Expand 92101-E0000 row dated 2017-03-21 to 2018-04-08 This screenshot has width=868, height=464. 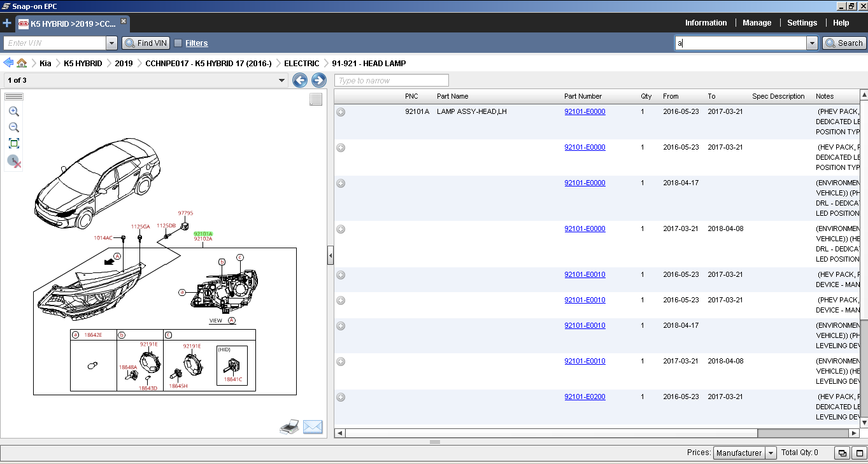tap(341, 229)
